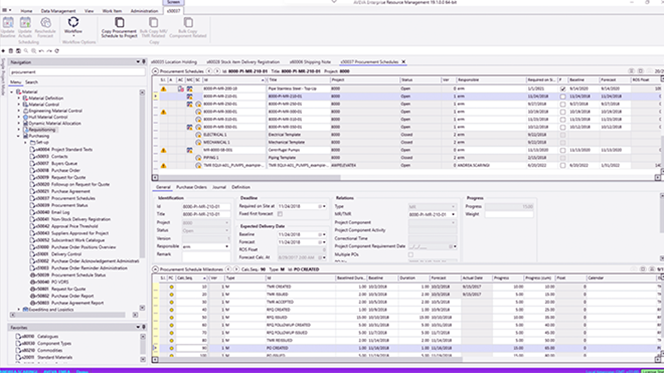Go to next Procurement Schedules record arrow
This screenshot has height=373, width=664.
tap(217, 71)
